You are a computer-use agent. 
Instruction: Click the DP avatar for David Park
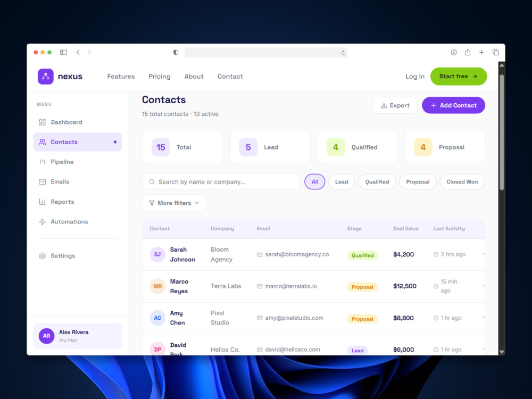157,350
